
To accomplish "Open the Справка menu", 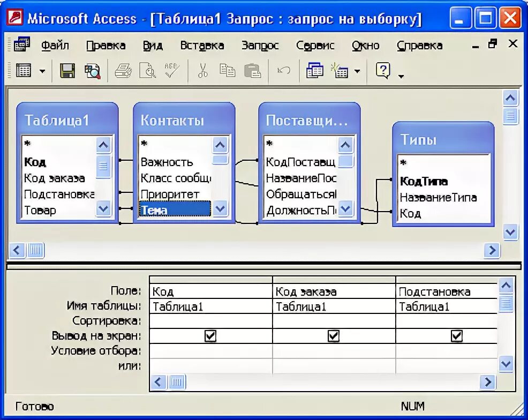I will click(x=420, y=46).
